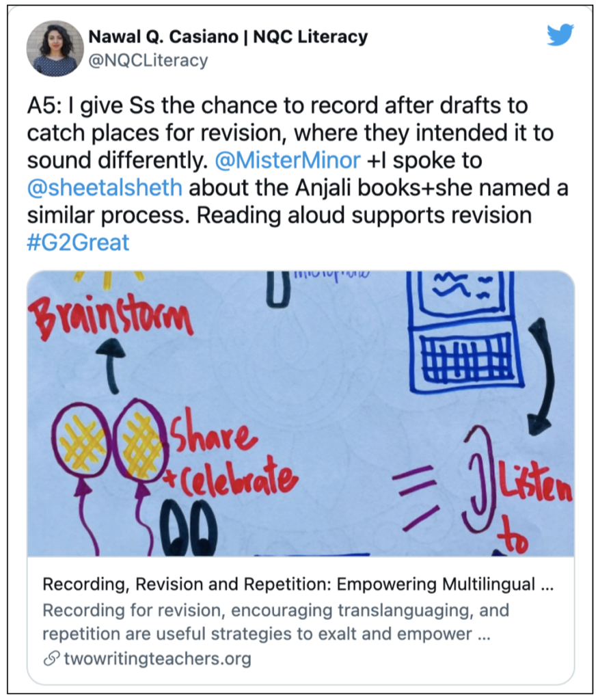Open Nawal Q. Casiano's profile avatar
Viewport: 598px width, 700px height.
(55, 49)
